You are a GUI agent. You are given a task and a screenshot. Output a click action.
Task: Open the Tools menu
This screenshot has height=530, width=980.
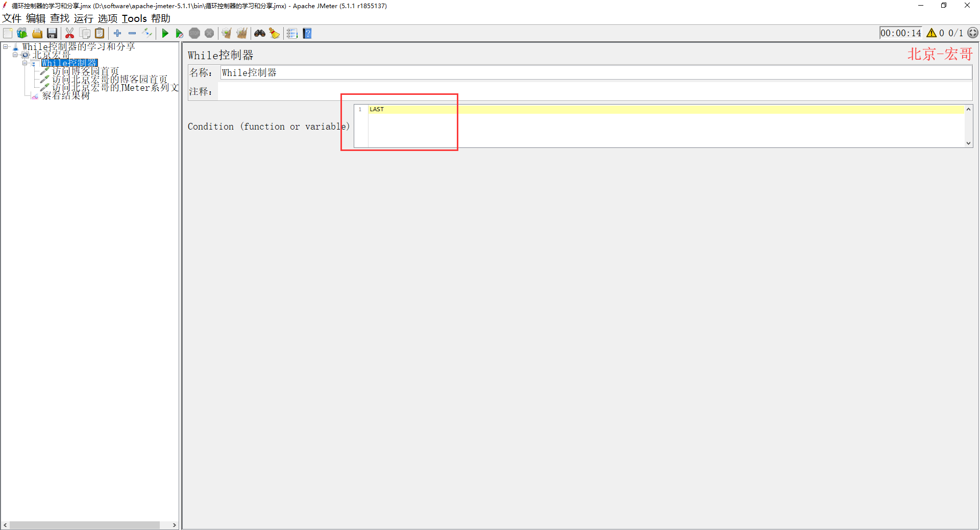tap(134, 18)
